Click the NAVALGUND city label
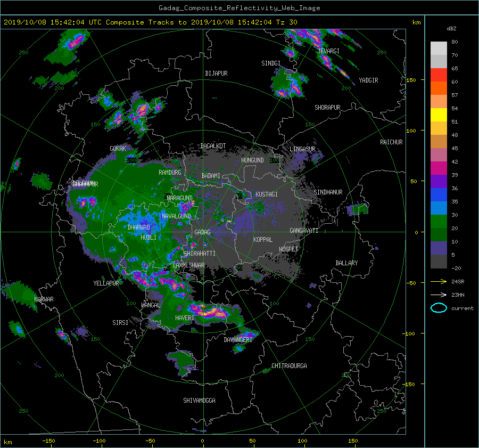Screen dimensions: 479x448 (x=176, y=216)
